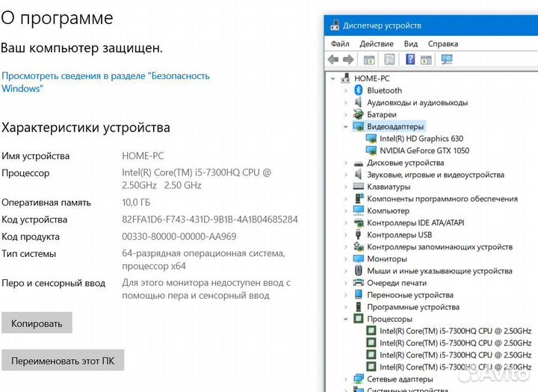Click the 10,0 ГБ memory value

click(x=136, y=202)
